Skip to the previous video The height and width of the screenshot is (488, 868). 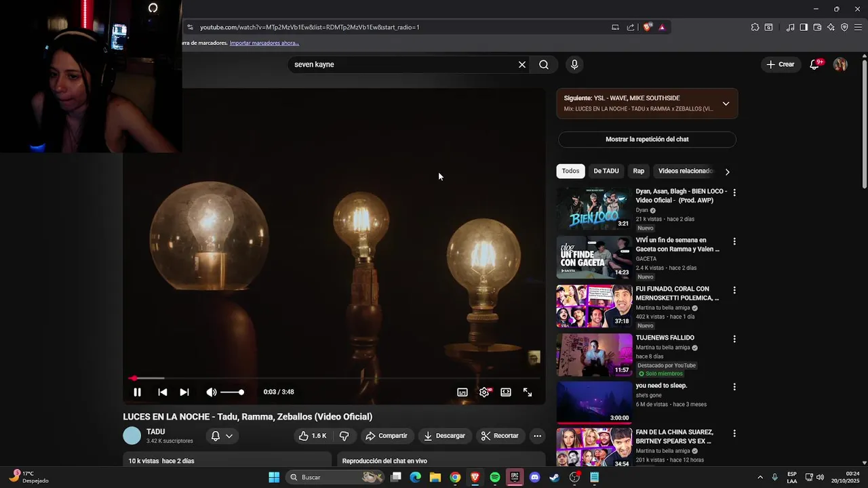coord(163,392)
